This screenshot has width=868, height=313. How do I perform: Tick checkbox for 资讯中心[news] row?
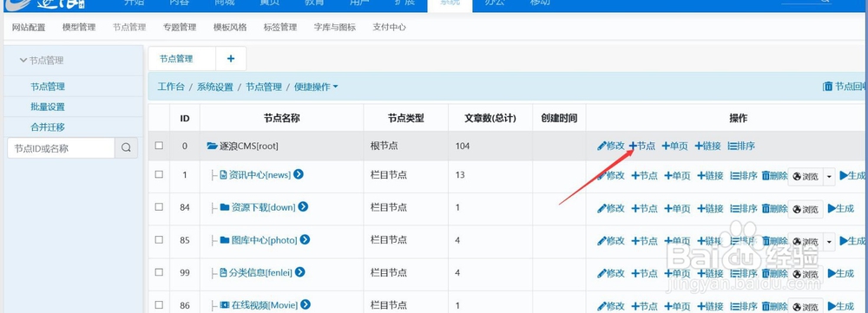tap(159, 174)
